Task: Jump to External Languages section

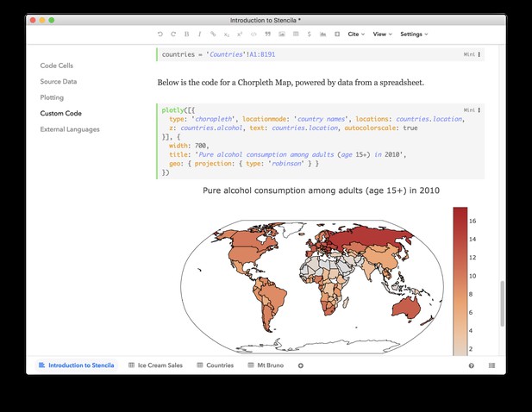Action: click(x=70, y=129)
